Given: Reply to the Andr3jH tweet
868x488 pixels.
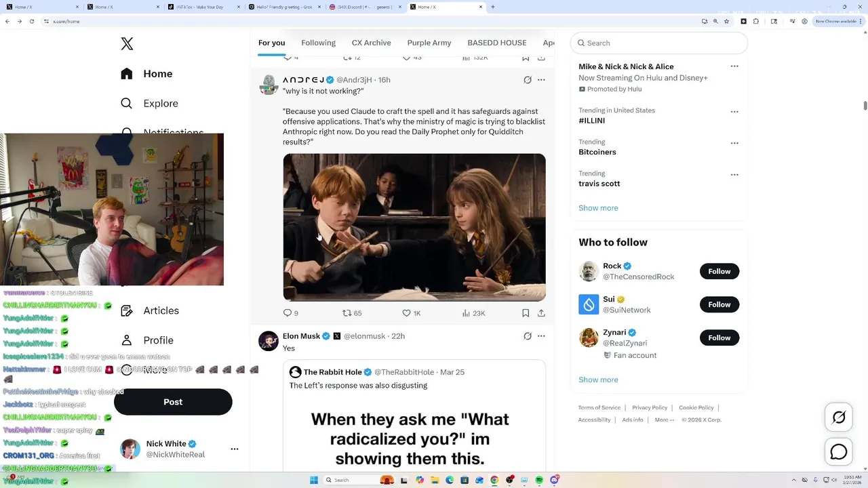Looking at the screenshot, I should point(290,313).
